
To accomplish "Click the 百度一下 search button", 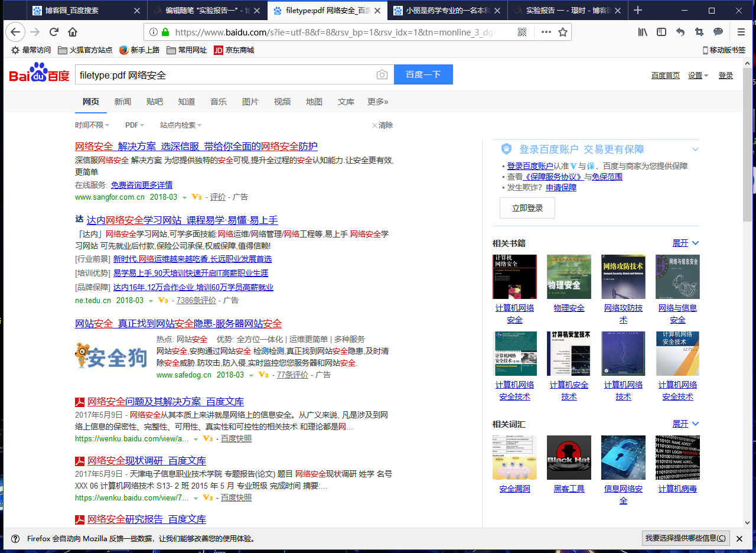I will click(423, 74).
